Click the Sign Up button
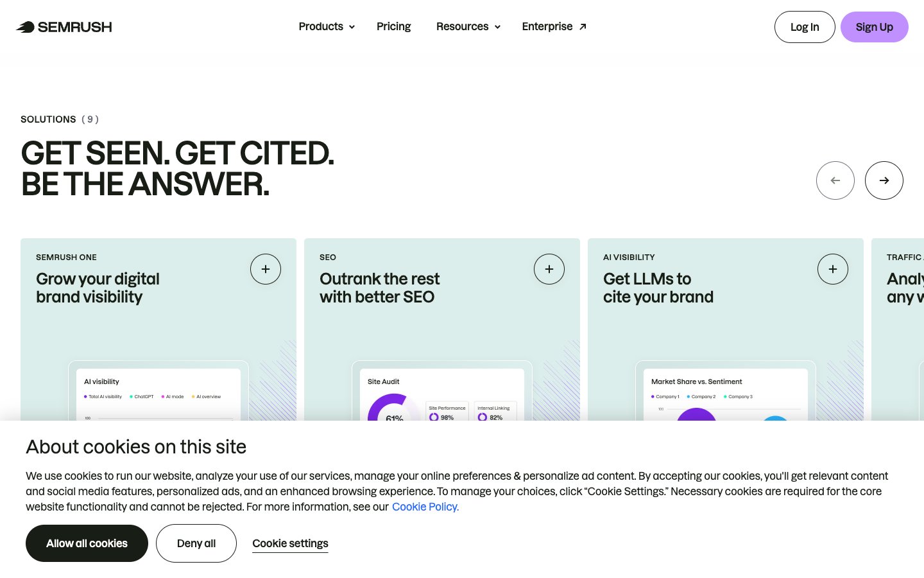Image resolution: width=924 pixels, height=578 pixels. click(x=874, y=27)
